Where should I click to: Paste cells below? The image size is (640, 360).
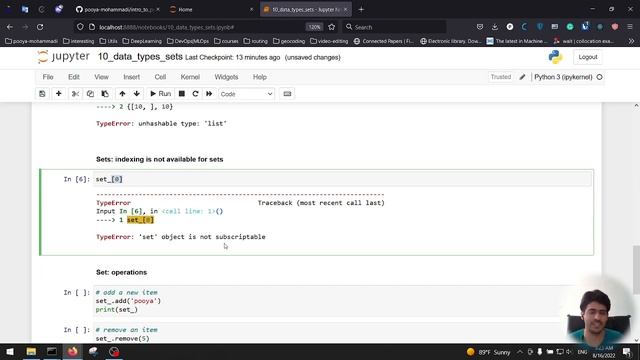click(105, 94)
